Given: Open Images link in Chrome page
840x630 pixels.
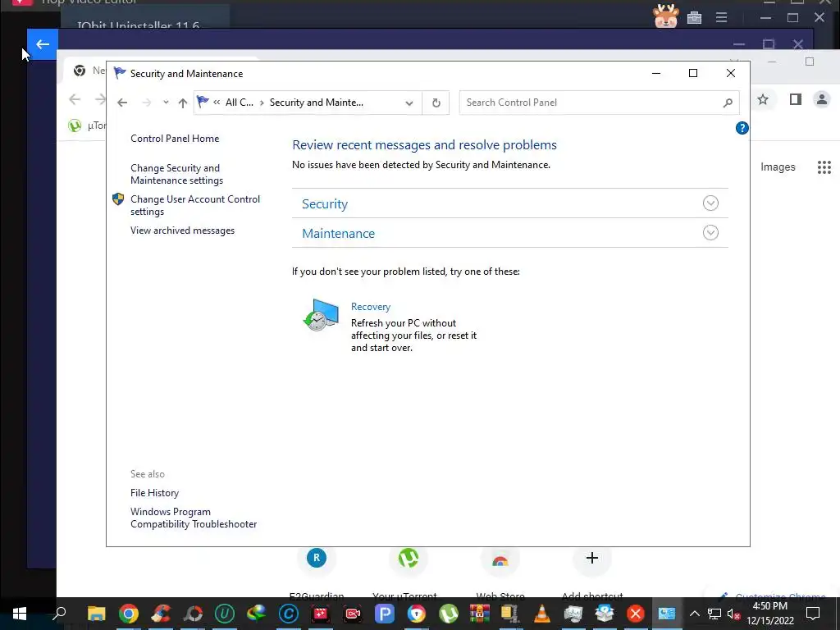Looking at the screenshot, I should tap(778, 167).
